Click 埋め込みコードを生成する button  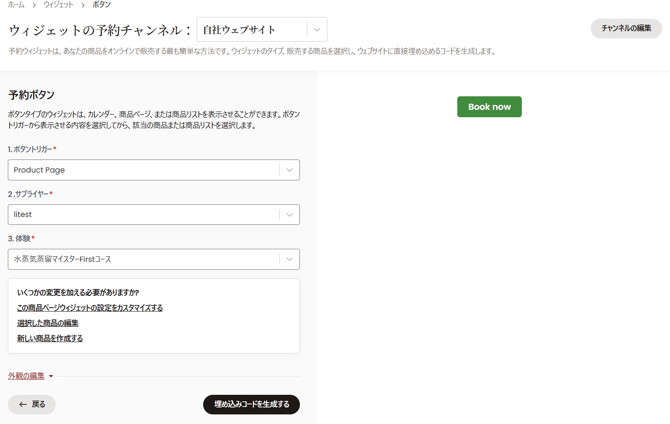(251, 404)
